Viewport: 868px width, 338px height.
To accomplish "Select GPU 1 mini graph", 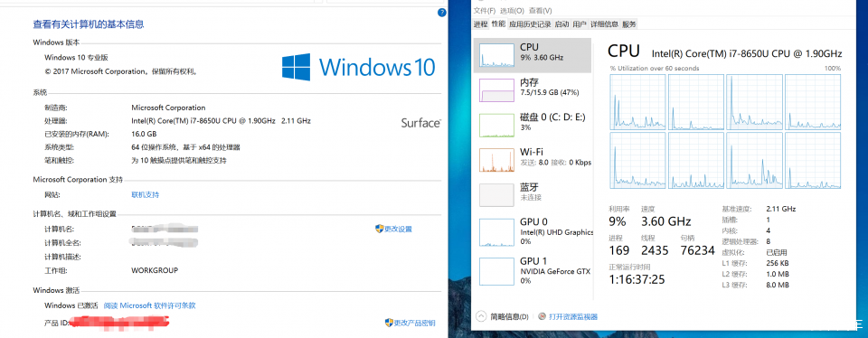I will [497, 271].
